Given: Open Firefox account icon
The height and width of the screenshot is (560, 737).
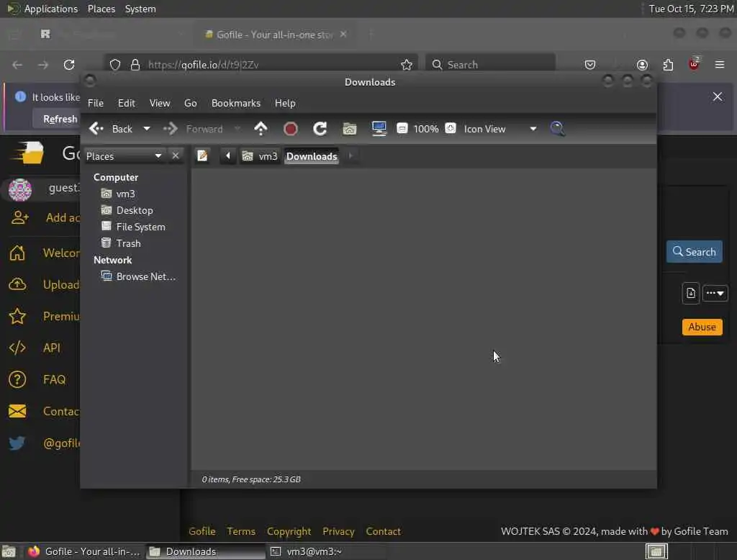Looking at the screenshot, I should pyautogui.click(x=642, y=64).
